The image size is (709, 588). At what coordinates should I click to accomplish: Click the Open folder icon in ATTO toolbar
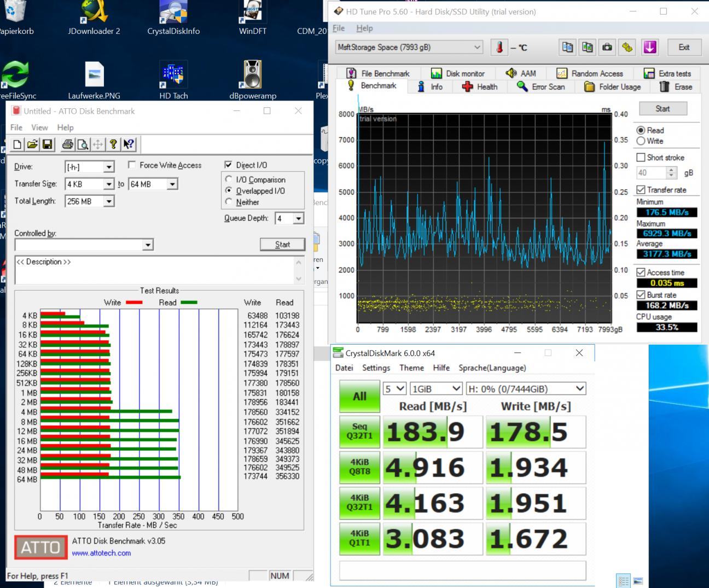pyautogui.click(x=32, y=144)
